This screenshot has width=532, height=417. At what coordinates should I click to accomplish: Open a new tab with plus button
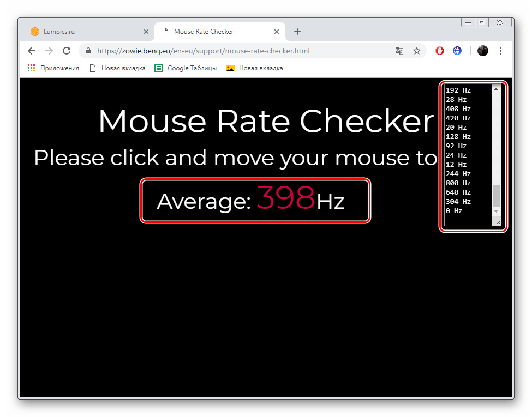click(297, 32)
